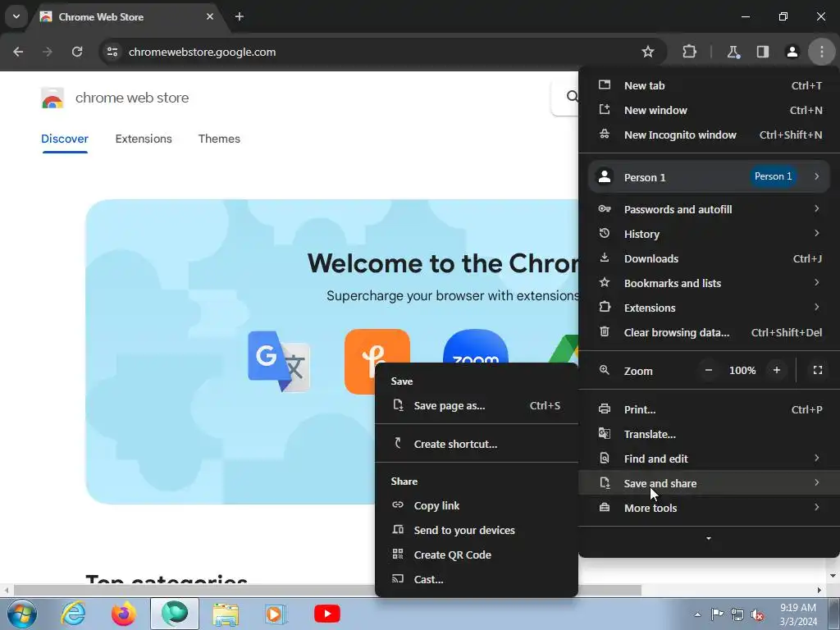Viewport: 840px width, 630px height.
Task: Click the chrome web store logo
Action: click(x=52, y=98)
